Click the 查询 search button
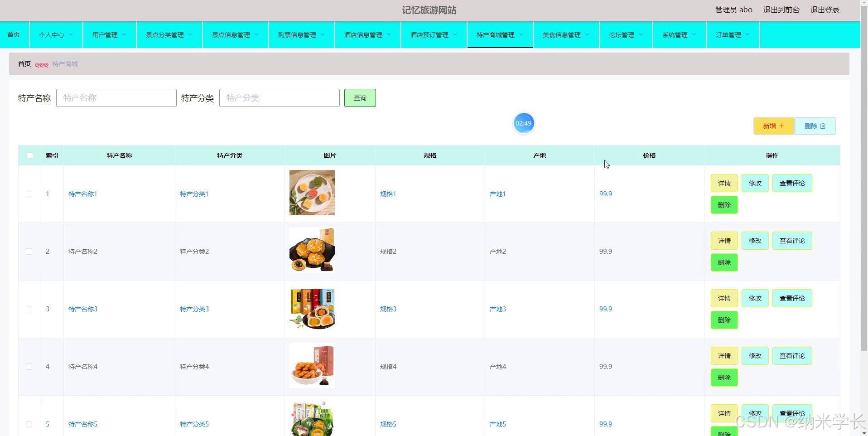 click(360, 98)
